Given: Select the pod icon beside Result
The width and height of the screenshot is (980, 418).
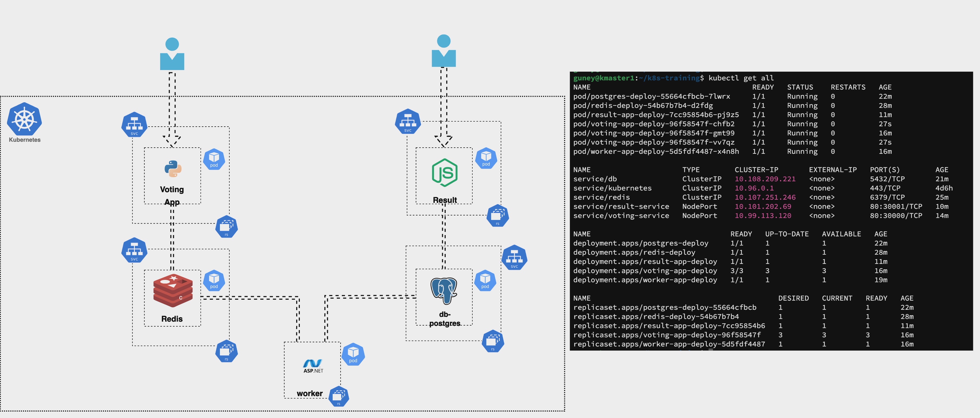Looking at the screenshot, I should pyautogui.click(x=486, y=158).
